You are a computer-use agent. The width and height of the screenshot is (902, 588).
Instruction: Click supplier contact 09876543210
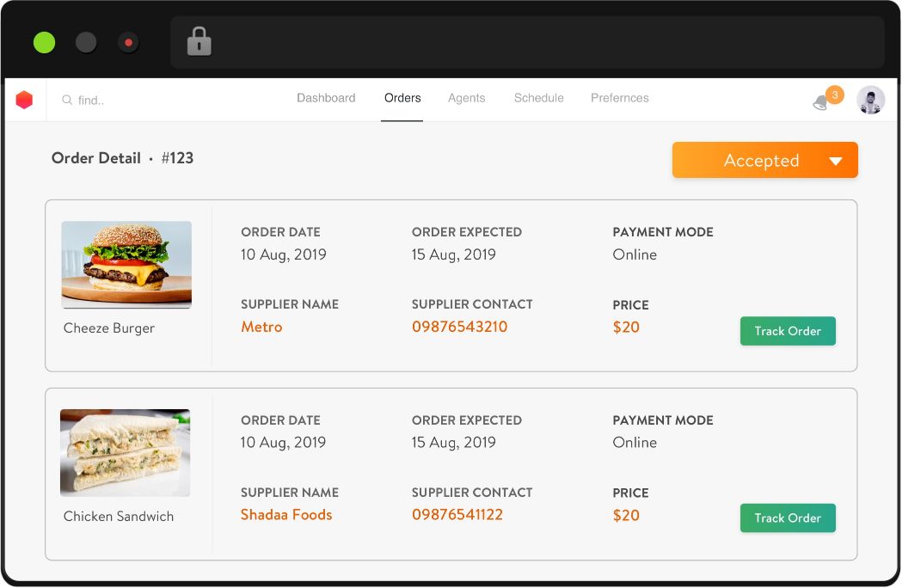[459, 327]
